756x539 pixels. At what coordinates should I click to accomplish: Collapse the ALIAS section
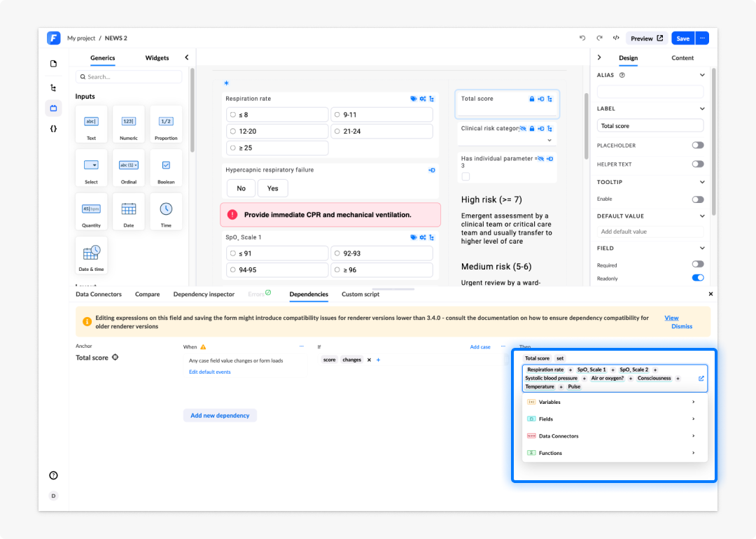coord(702,75)
